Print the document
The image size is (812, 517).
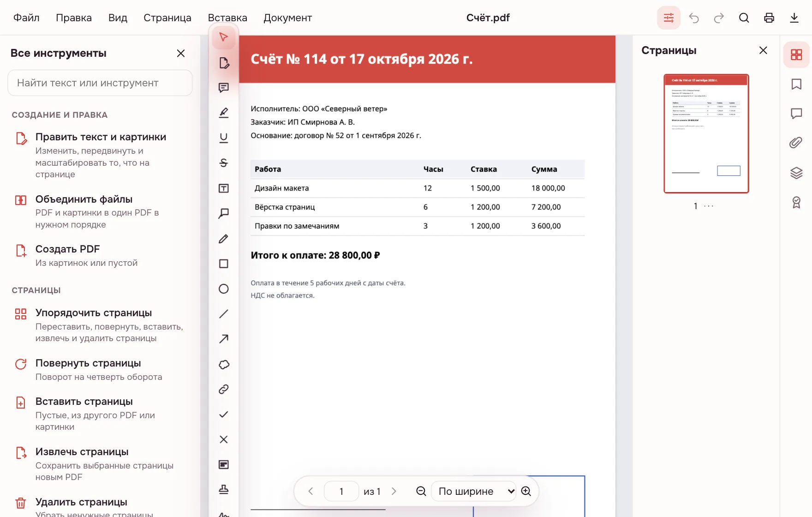point(769,18)
